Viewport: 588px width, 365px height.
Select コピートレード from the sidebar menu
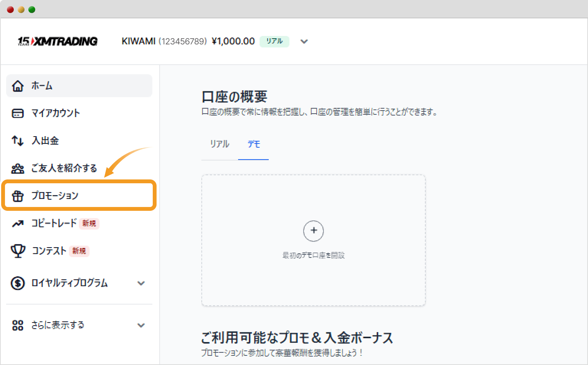[x=54, y=223]
